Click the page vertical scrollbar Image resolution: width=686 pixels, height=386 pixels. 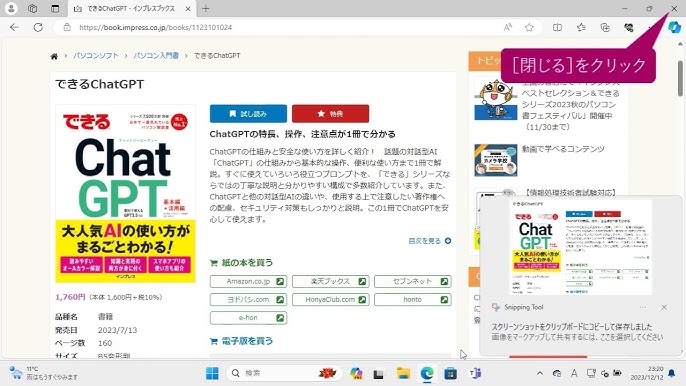680,79
